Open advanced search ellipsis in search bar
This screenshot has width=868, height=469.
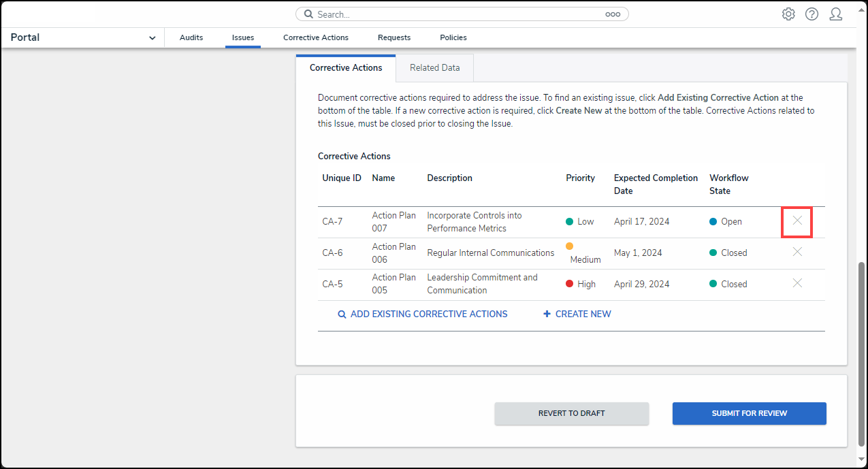(x=612, y=14)
